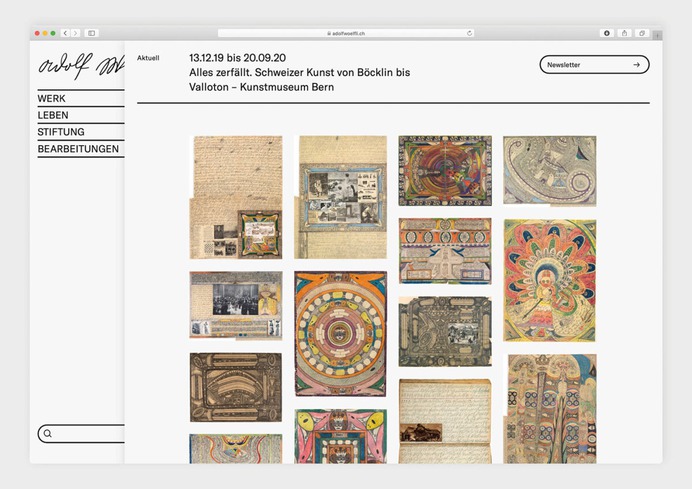This screenshot has width=692, height=489.
Task: Click the Share icon in Safari
Action: pos(624,33)
